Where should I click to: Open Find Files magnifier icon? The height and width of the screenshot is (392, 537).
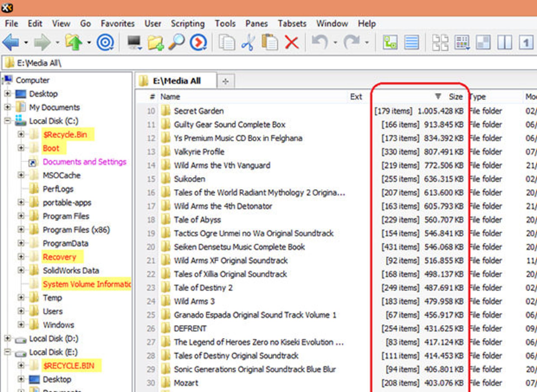[x=176, y=42]
